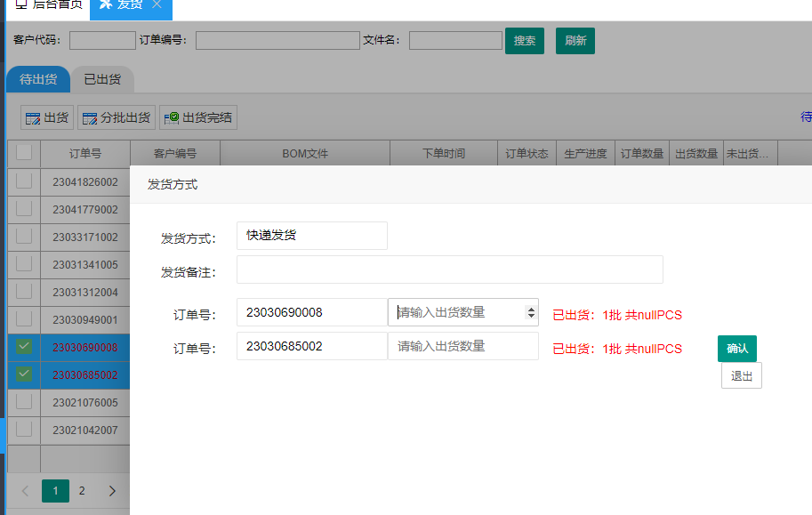
Task: Open the 发货方式 dropdown showing 快递发货
Action: click(x=311, y=236)
